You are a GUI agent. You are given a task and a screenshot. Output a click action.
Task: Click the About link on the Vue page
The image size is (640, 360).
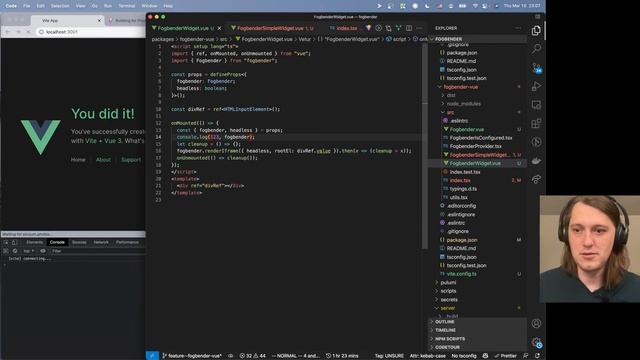tap(103, 160)
